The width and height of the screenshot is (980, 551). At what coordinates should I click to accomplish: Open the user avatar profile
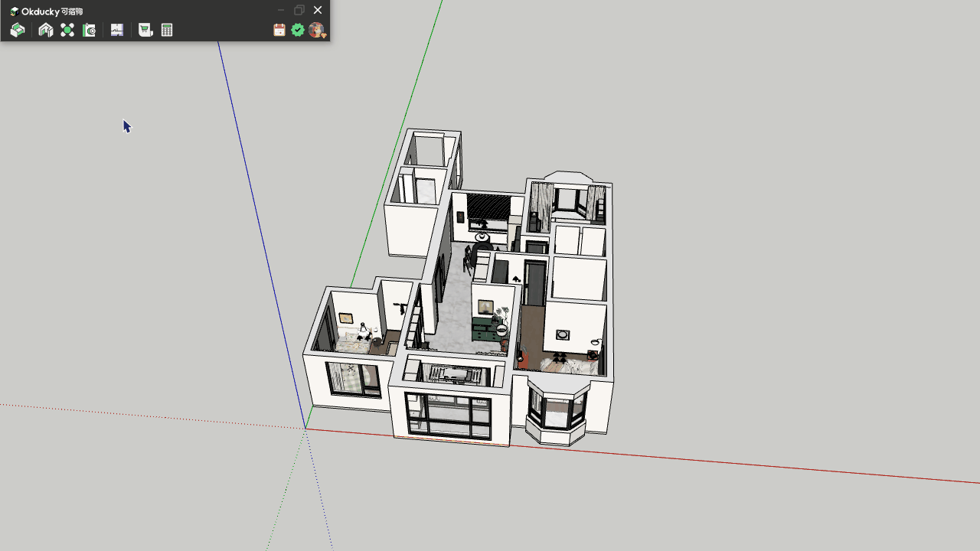[316, 30]
